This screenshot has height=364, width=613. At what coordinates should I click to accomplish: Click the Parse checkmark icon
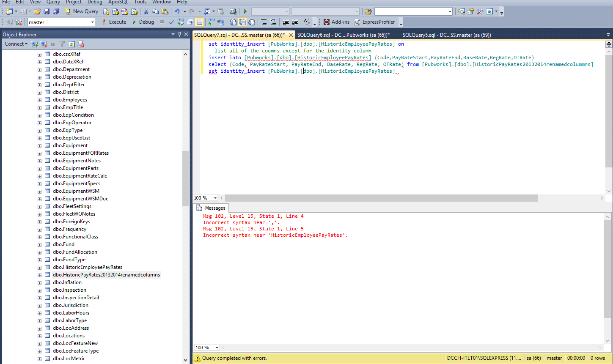171,22
